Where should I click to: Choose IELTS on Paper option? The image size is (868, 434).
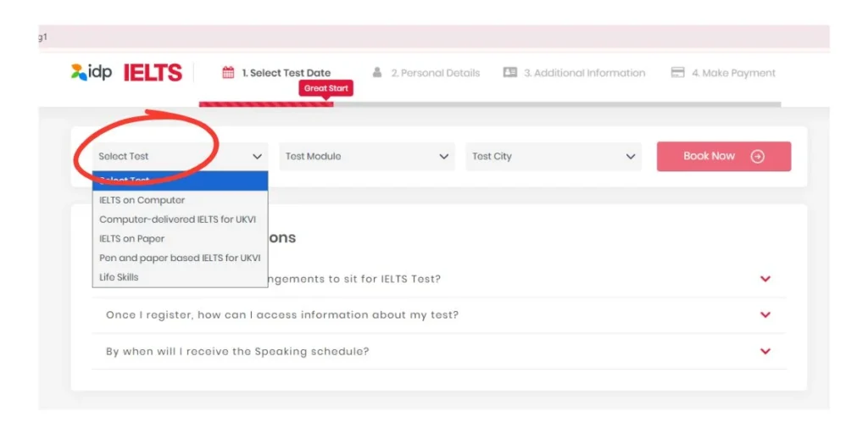[x=181, y=238]
